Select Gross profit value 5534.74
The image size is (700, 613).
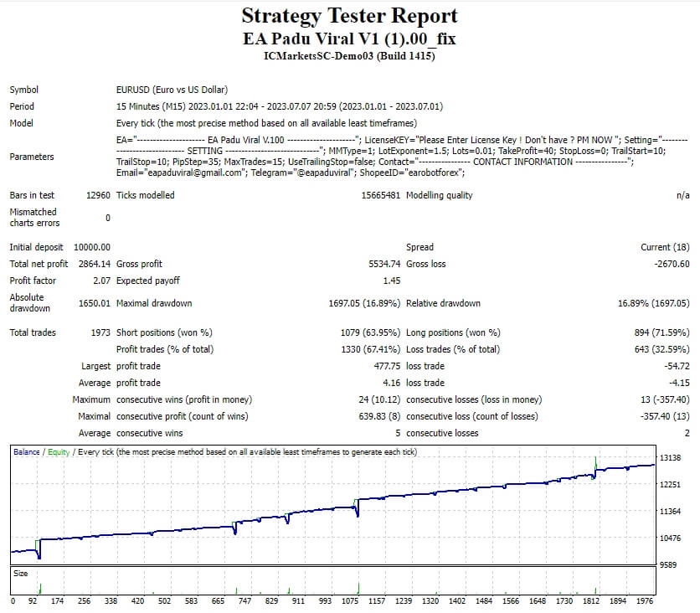coord(384,264)
